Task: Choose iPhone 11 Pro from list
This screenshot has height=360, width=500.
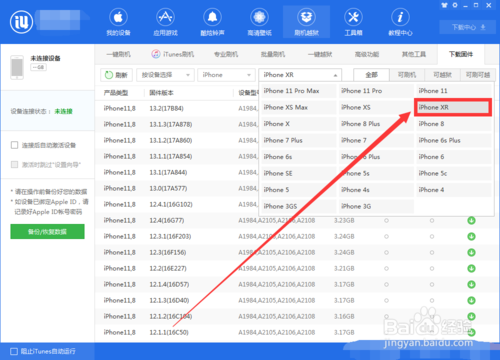Action: tap(376, 91)
